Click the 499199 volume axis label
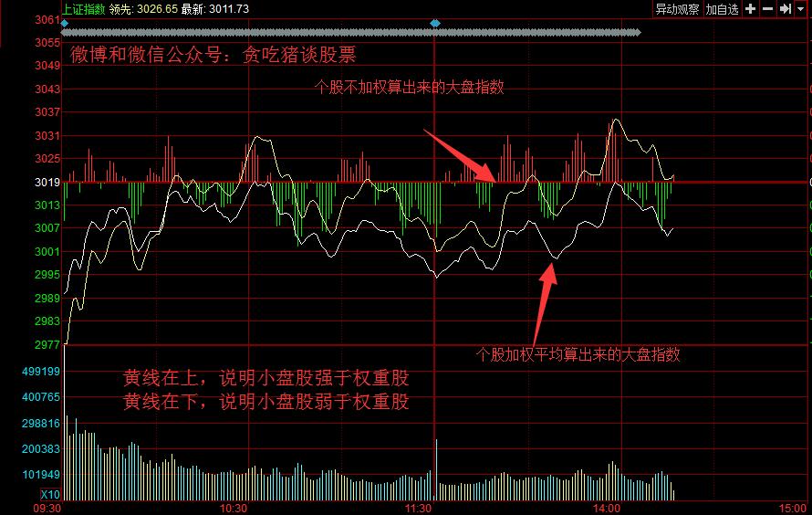 pos(41,371)
